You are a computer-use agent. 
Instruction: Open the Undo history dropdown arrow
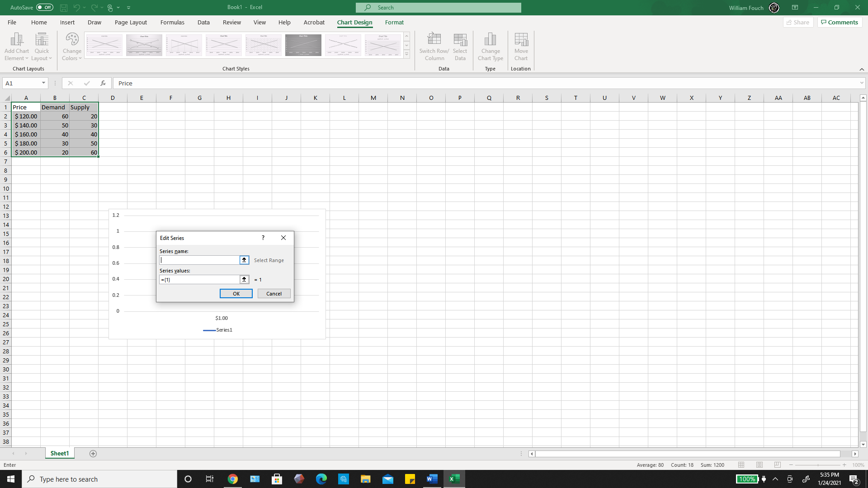pyautogui.click(x=85, y=8)
